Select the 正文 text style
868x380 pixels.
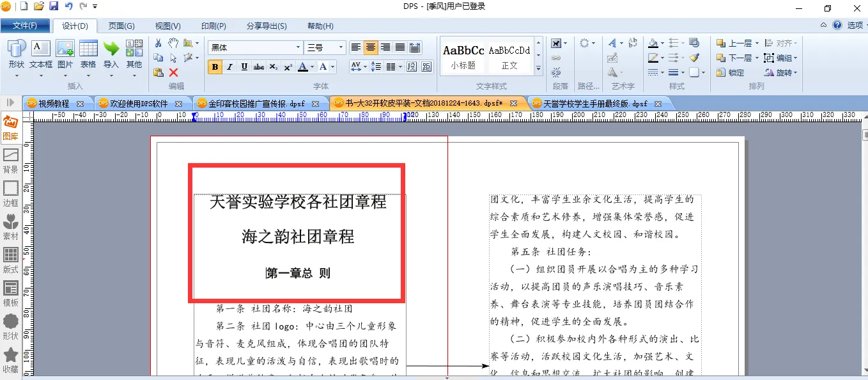click(509, 56)
